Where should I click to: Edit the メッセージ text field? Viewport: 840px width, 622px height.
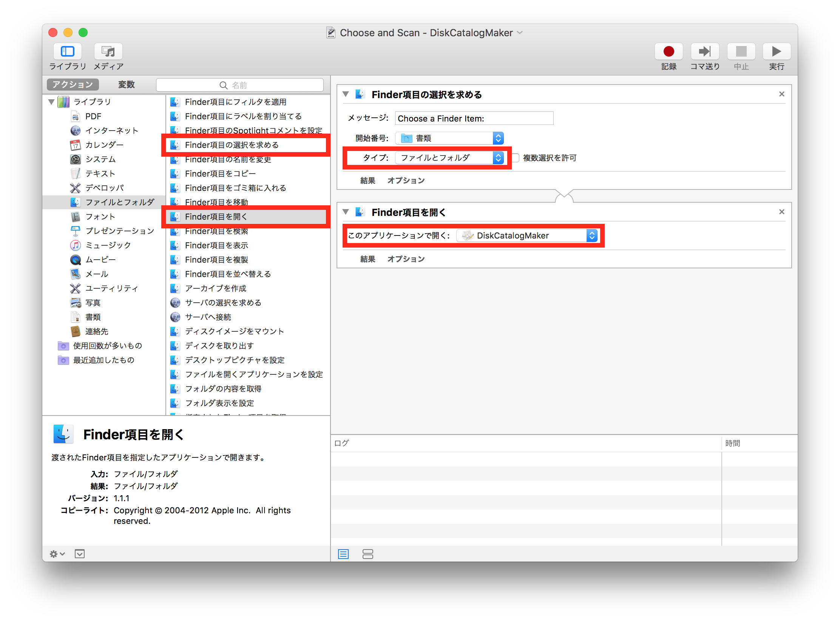tap(474, 119)
